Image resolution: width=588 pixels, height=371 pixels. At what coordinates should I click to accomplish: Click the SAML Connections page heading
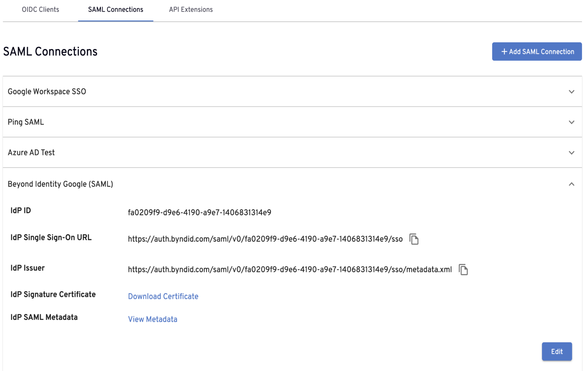coord(50,52)
